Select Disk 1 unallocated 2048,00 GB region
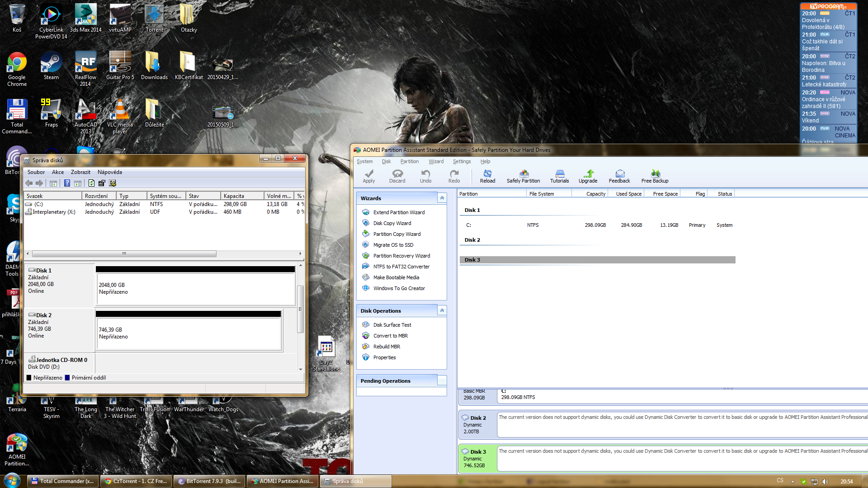Image resolution: width=868 pixels, height=488 pixels. click(195, 288)
